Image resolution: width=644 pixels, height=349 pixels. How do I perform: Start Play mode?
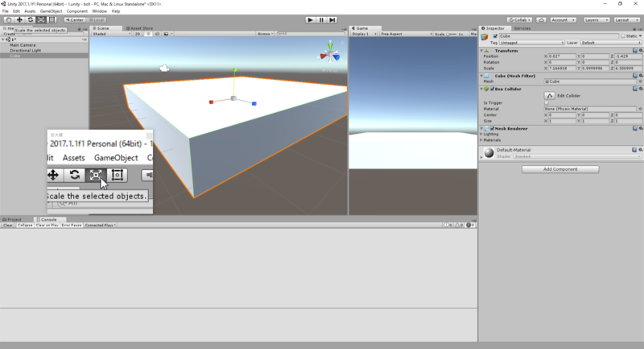point(311,19)
